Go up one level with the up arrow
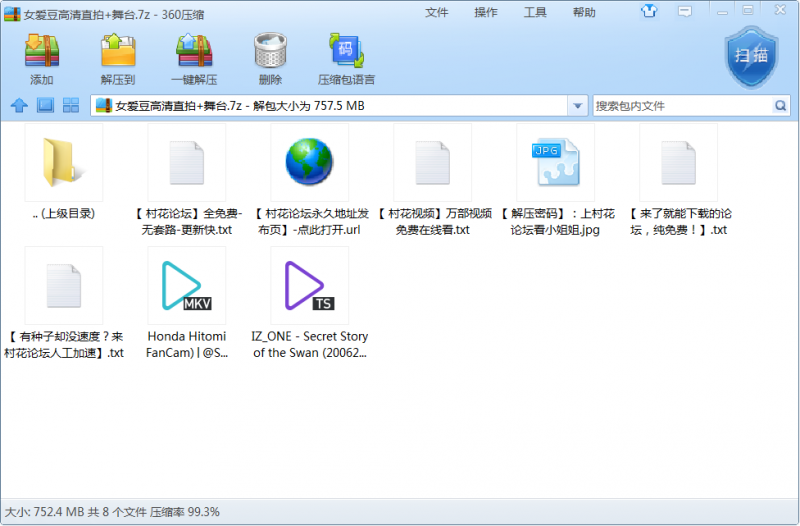 pos(18,105)
